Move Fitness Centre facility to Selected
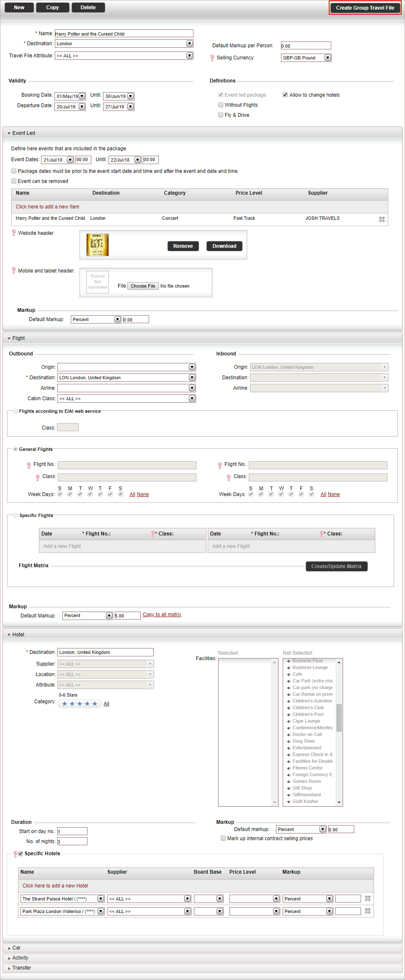The height and width of the screenshot is (980, 405). (289, 768)
